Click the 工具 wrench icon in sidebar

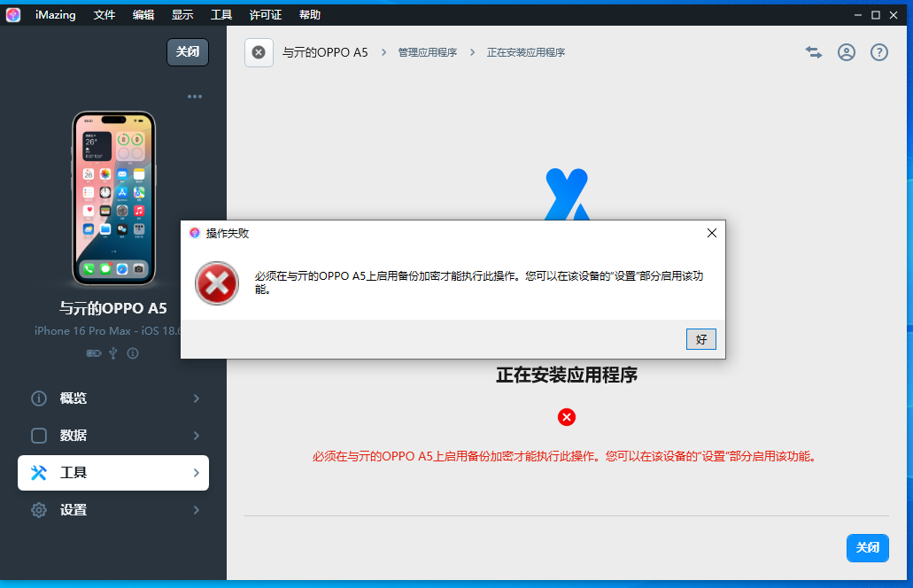point(39,473)
